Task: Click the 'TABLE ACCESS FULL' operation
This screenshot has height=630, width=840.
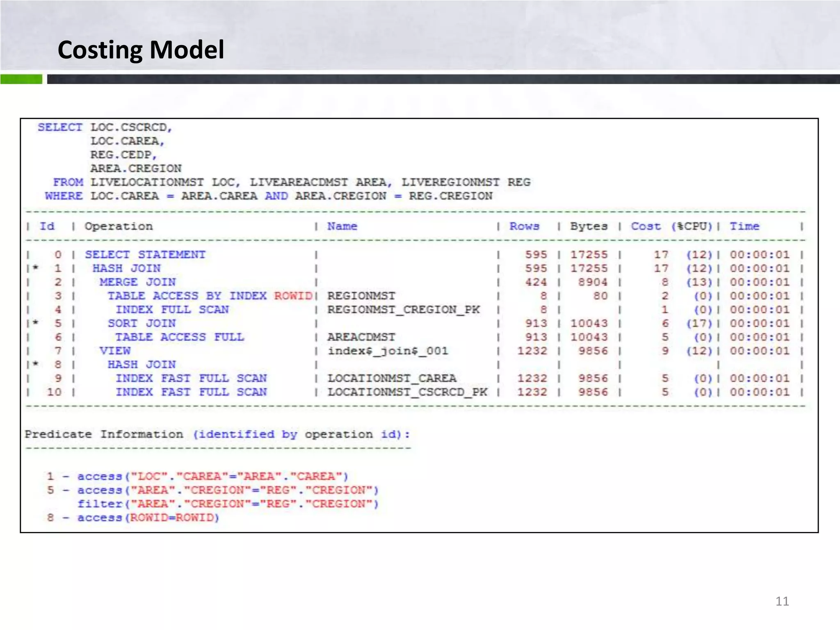Action: [179, 337]
